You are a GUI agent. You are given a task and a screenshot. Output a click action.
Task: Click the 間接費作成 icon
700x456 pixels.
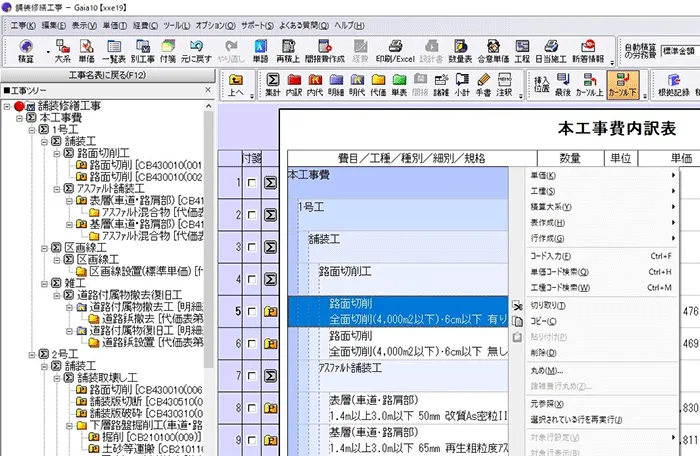coord(325,50)
